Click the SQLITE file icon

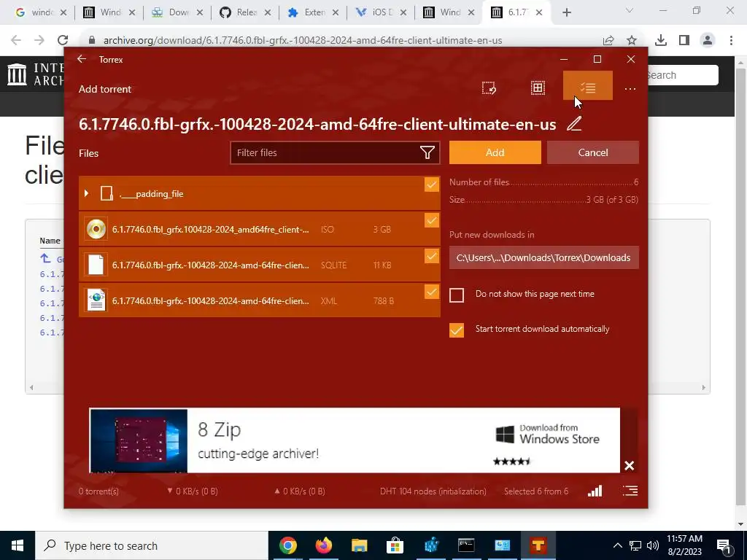coord(96,265)
